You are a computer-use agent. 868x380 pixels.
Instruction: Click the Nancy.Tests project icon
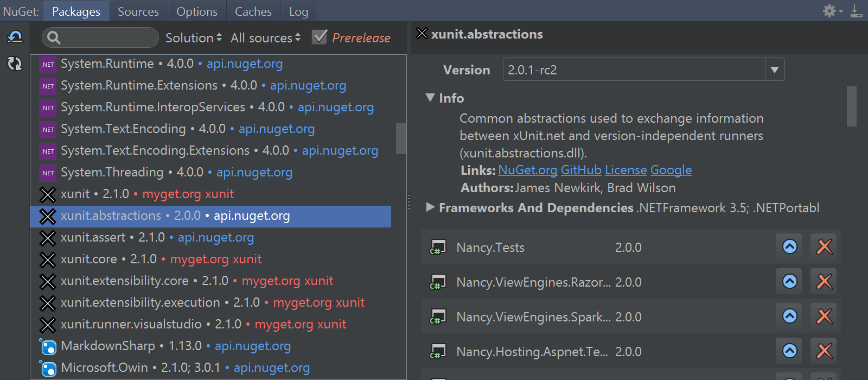(x=438, y=247)
